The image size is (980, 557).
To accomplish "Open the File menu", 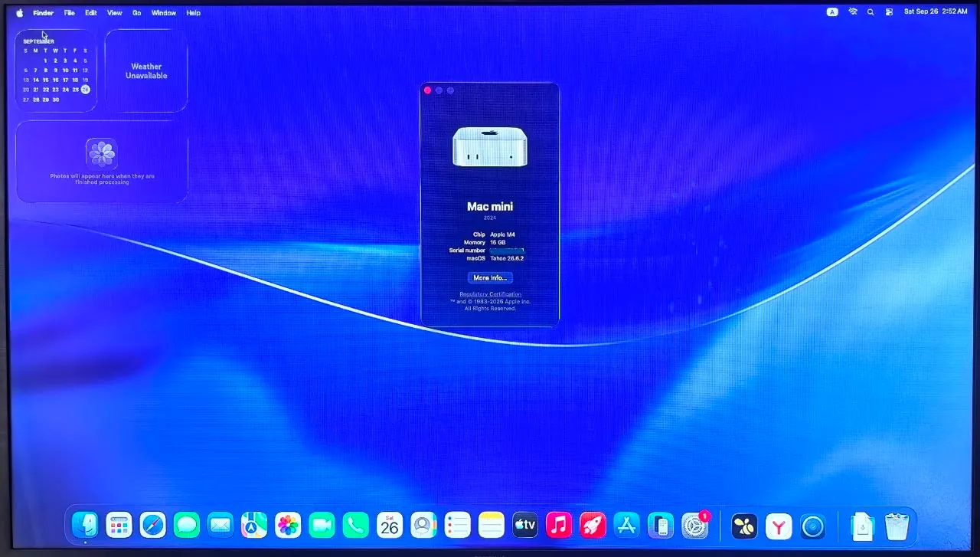I will [69, 12].
